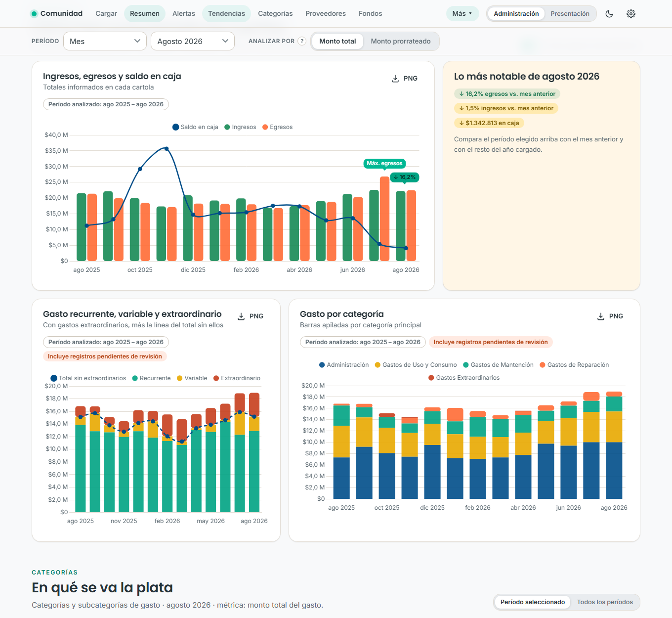The width and height of the screenshot is (672, 618).
Task: Download Ingresos, egresos y saldo chart as PNG
Action: click(405, 79)
